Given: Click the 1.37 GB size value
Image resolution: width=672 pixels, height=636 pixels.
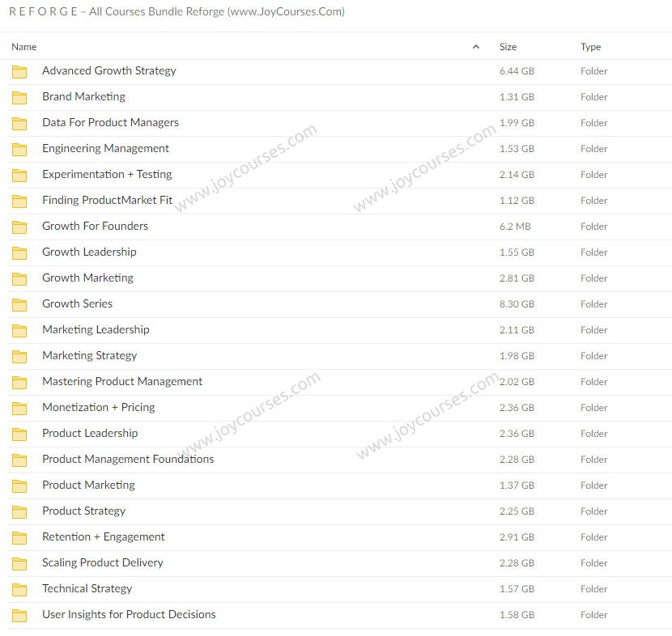Looking at the screenshot, I should click(x=517, y=485).
